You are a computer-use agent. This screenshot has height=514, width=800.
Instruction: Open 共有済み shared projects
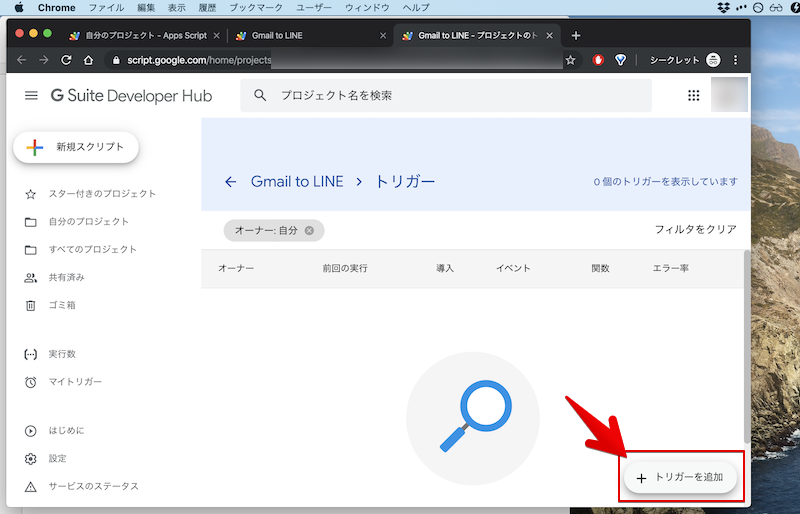pos(66,277)
